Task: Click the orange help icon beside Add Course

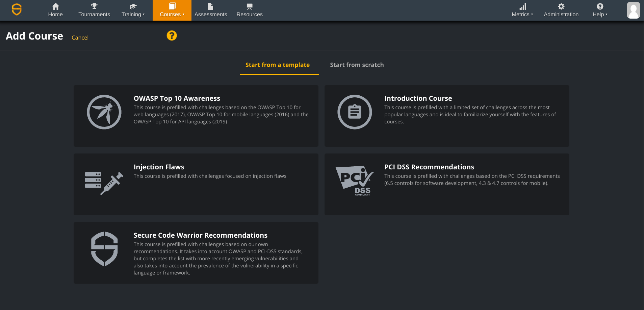Action: 172,35
